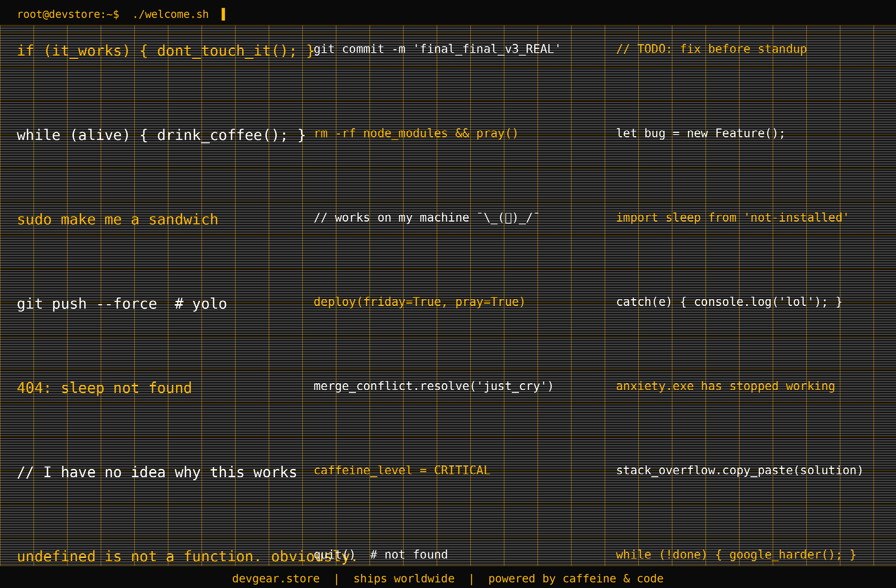Click the './welcome.sh' command text

[171, 14]
